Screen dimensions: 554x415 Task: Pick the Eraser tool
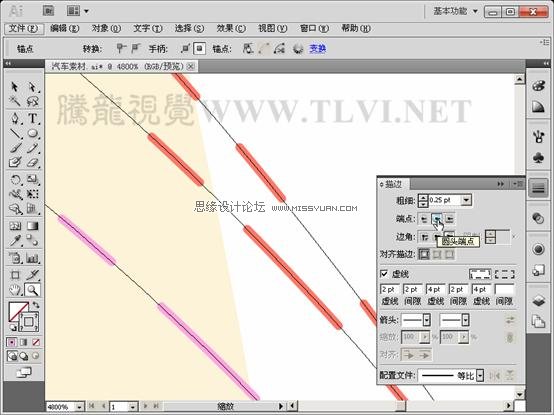pos(32,163)
